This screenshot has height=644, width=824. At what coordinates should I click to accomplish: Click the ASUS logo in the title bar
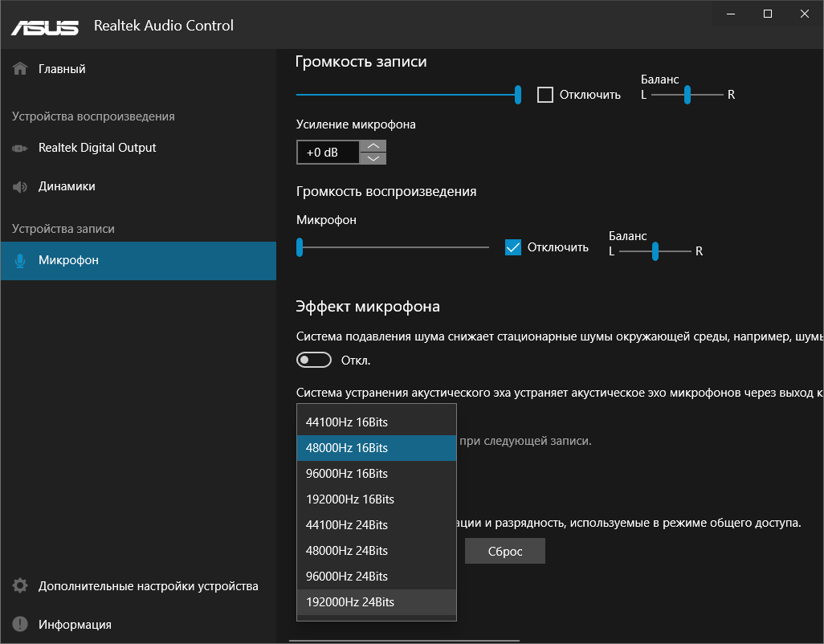45,26
